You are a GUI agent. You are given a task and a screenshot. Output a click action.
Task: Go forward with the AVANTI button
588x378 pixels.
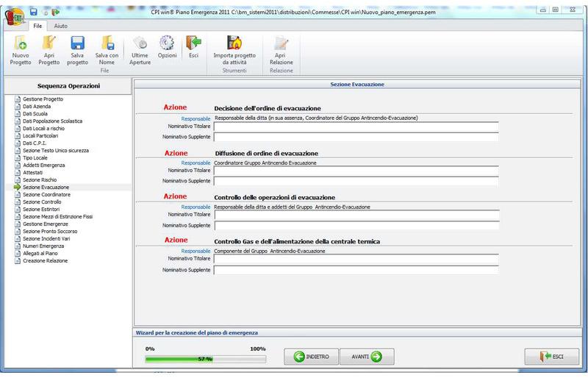click(366, 357)
